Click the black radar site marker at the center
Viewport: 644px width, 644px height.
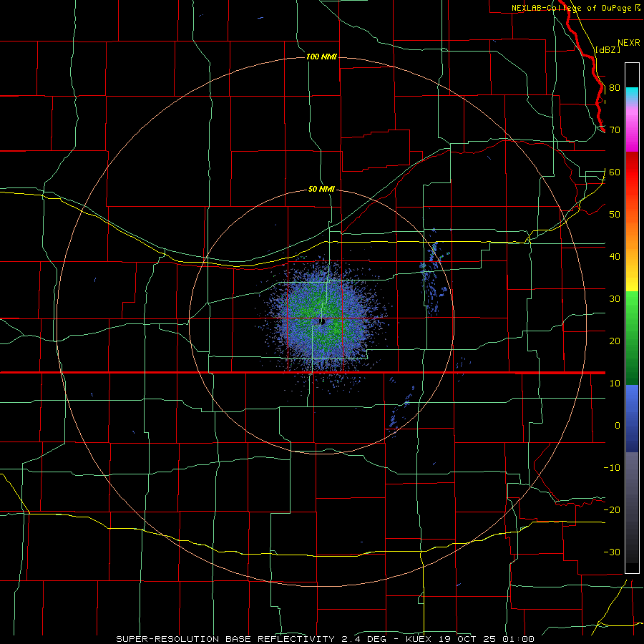pyautogui.click(x=323, y=321)
